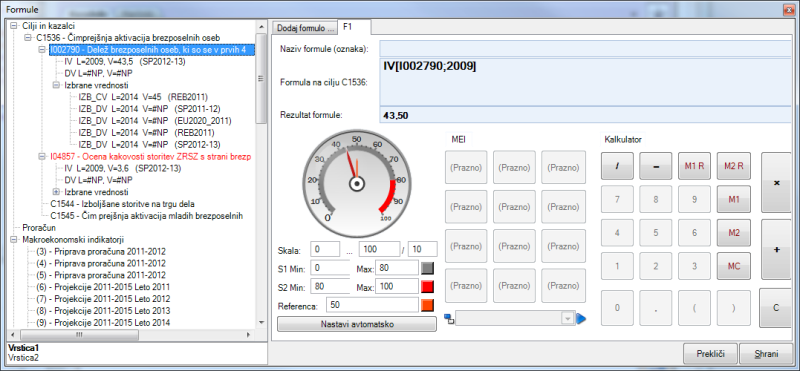
Task: Select IV L=2009, V=3,6 (SP2012-13) row
Action: [x=122, y=168]
